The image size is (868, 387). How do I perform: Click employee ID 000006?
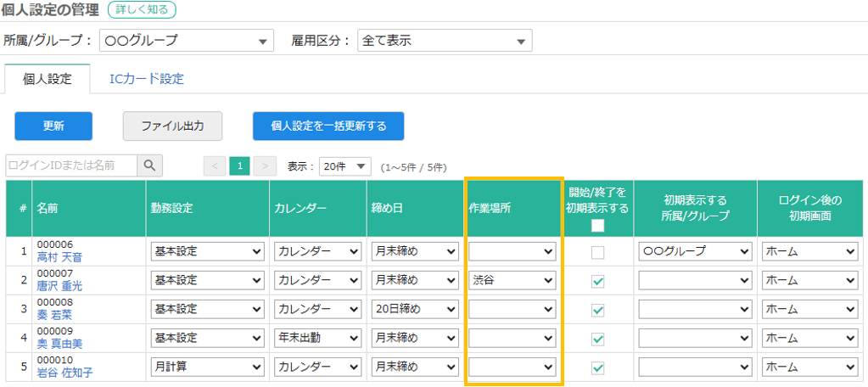tap(55, 244)
